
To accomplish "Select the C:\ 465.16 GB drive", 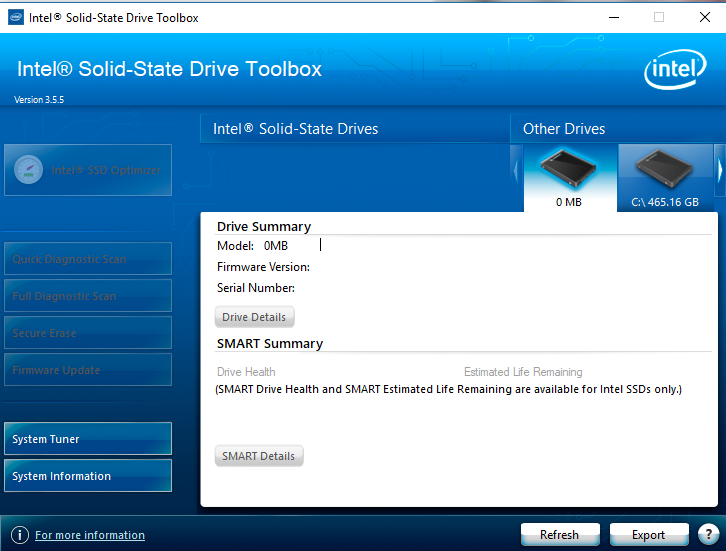I will 665,178.
